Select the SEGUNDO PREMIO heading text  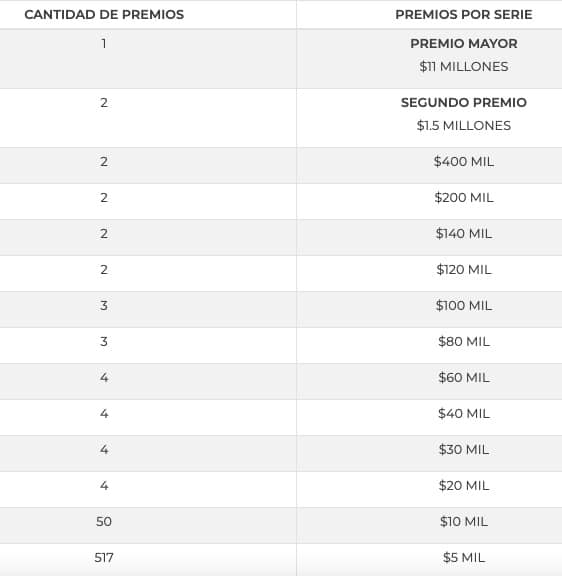coord(464,102)
